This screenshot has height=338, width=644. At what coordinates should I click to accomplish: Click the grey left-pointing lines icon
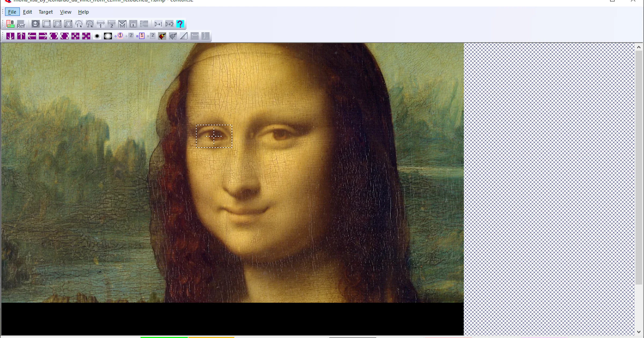click(144, 24)
